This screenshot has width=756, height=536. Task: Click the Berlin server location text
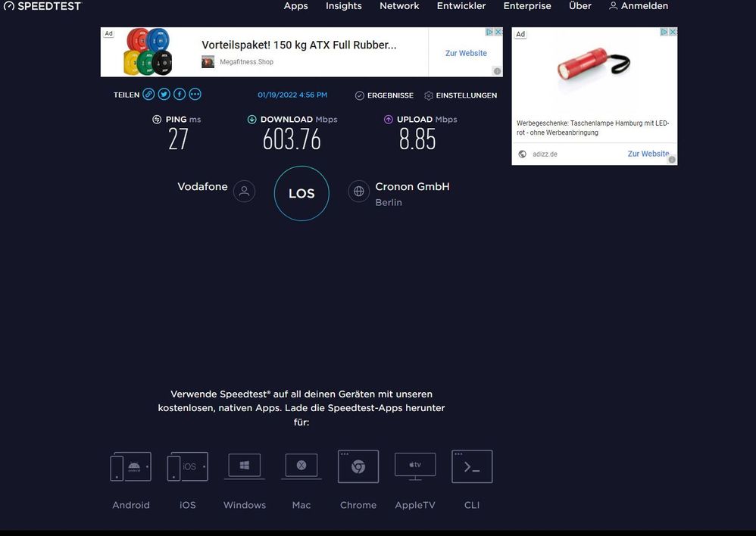click(x=389, y=202)
